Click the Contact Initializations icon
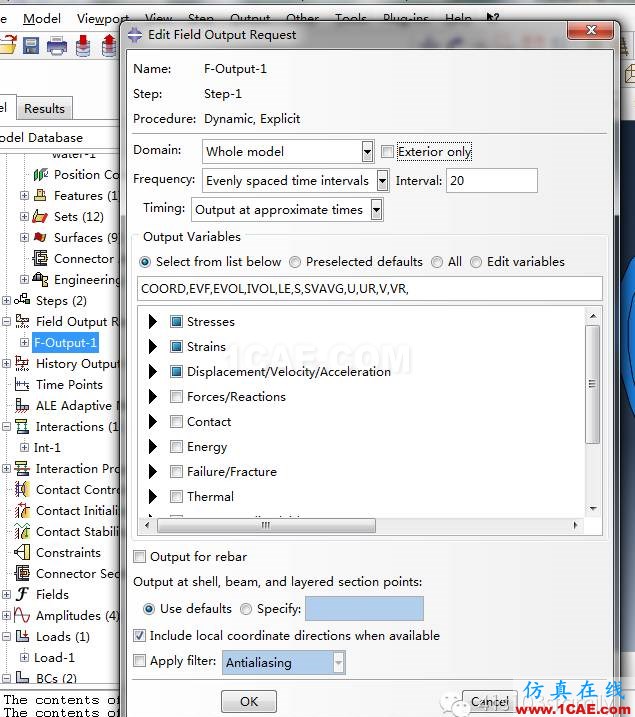 point(22,510)
